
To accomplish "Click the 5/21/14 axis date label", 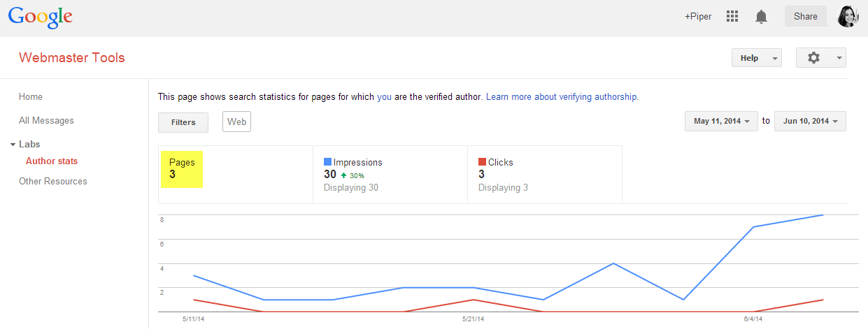I will (x=473, y=319).
